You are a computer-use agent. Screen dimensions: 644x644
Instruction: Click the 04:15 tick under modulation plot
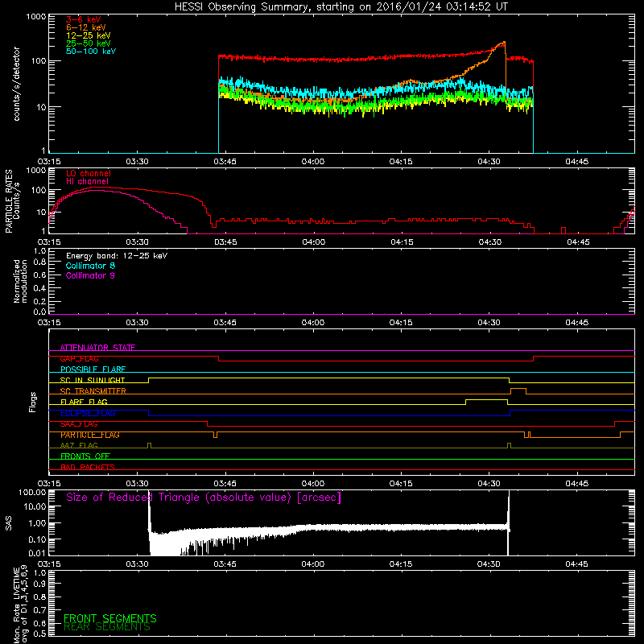coord(401,323)
